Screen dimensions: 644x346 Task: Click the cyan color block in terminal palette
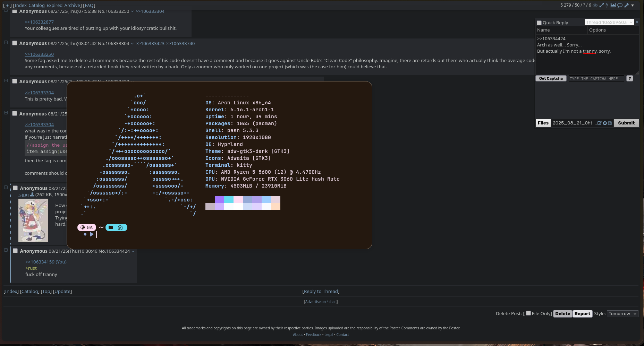pos(229,200)
